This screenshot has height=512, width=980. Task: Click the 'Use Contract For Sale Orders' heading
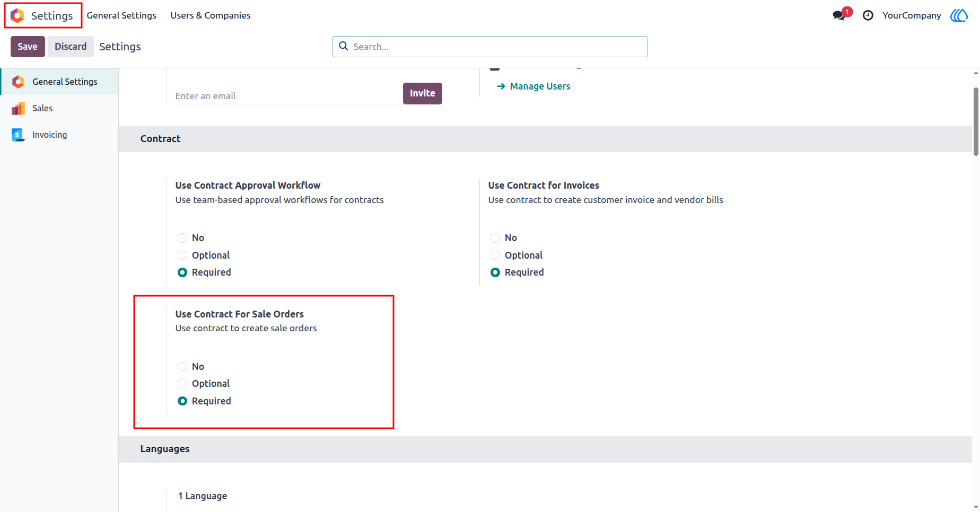pos(240,314)
